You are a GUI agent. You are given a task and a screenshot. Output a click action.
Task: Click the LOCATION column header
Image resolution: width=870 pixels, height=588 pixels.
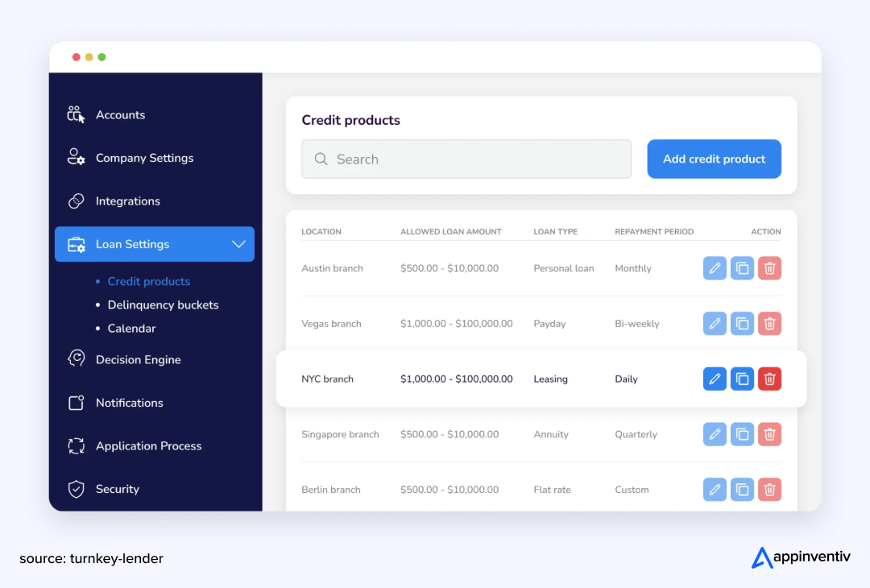[321, 232]
